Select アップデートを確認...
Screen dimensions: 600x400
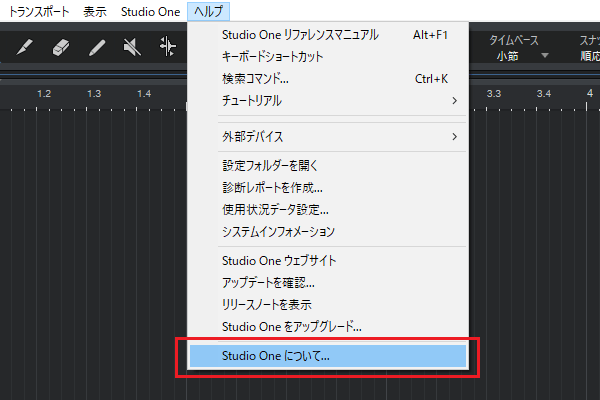[328, 283]
